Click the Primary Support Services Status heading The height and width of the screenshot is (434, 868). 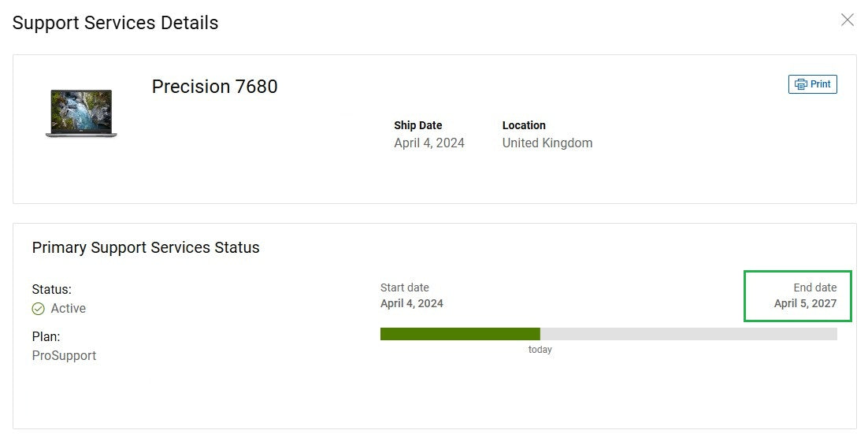point(146,247)
